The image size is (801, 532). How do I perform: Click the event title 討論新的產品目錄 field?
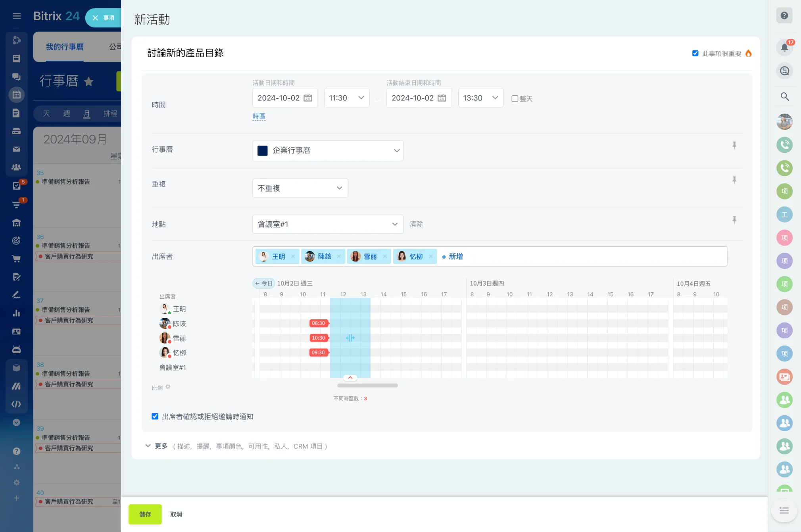pyautogui.click(x=185, y=53)
